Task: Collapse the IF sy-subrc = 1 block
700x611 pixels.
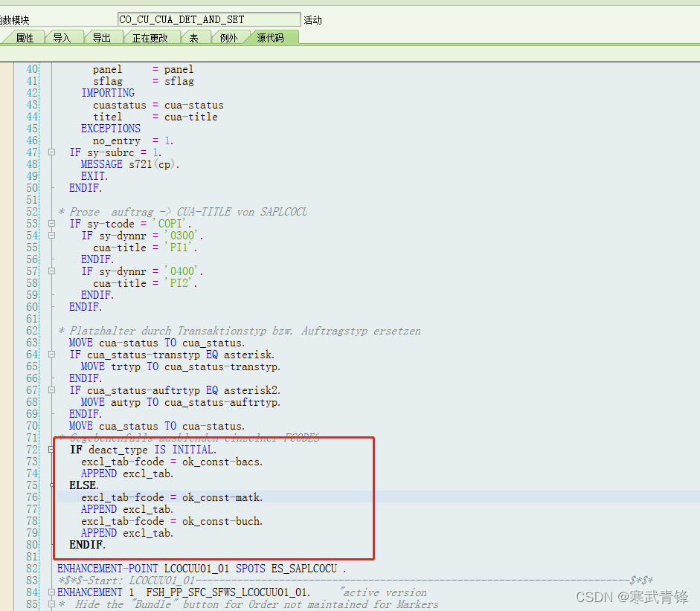Action: [x=52, y=152]
